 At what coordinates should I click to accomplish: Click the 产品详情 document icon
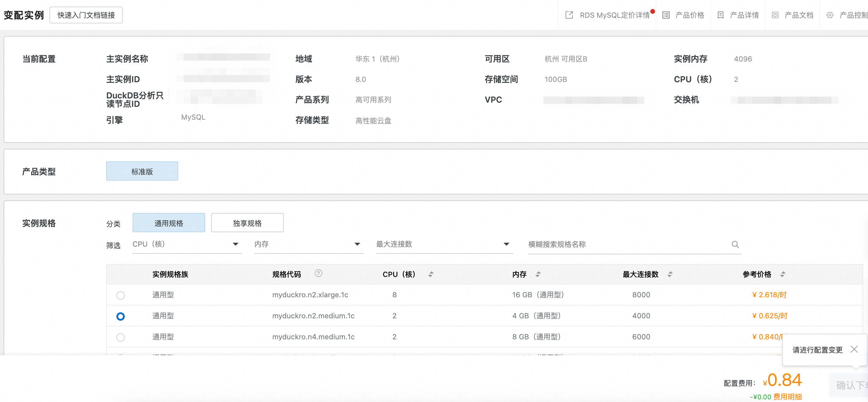(x=720, y=15)
